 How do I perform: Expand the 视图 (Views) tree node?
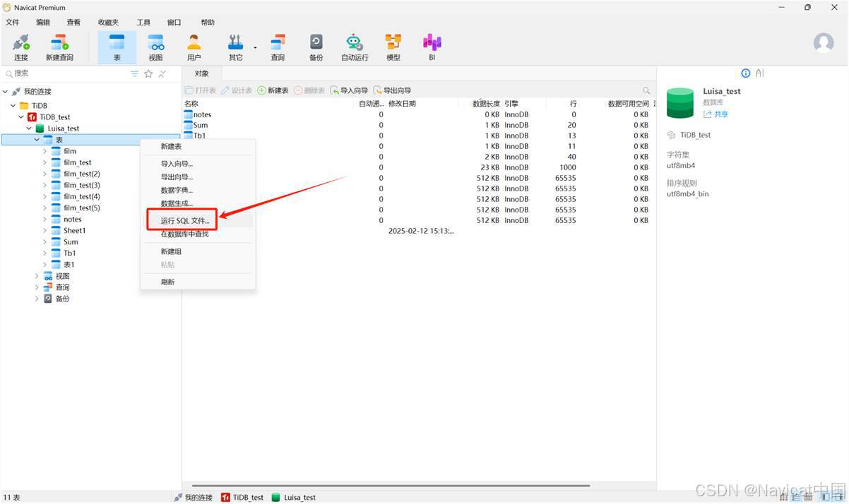point(37,276)
